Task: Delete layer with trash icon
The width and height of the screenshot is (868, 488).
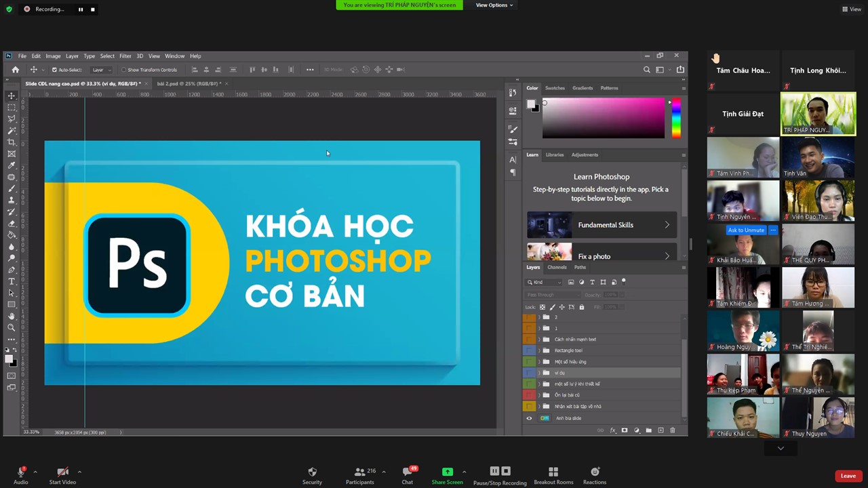Action: click(x=673, y=430)
